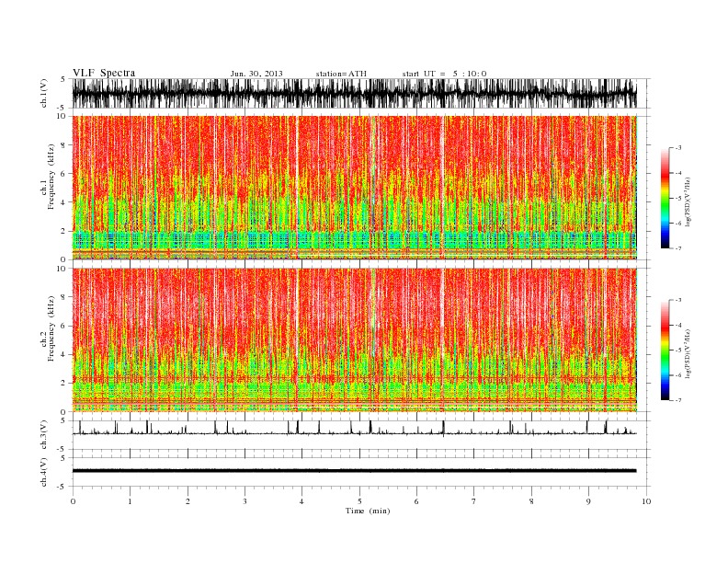Click inside the ch.1 frequency spectrogram

pos(354,188)
